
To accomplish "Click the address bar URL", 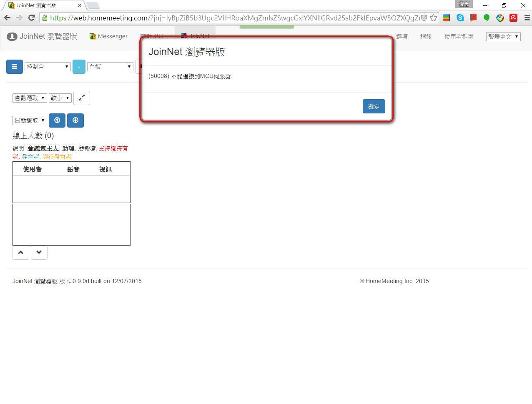I will click(x=235, y=18).
